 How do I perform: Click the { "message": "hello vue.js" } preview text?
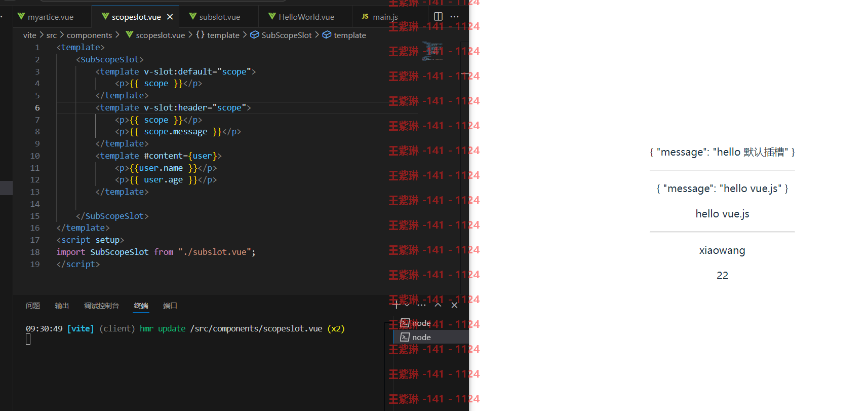point(722,189)
